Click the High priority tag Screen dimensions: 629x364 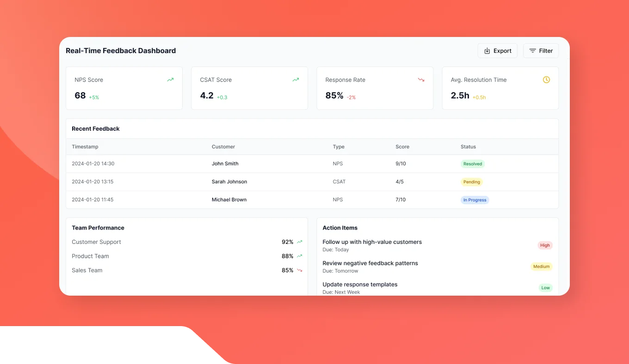click(545, 245)
